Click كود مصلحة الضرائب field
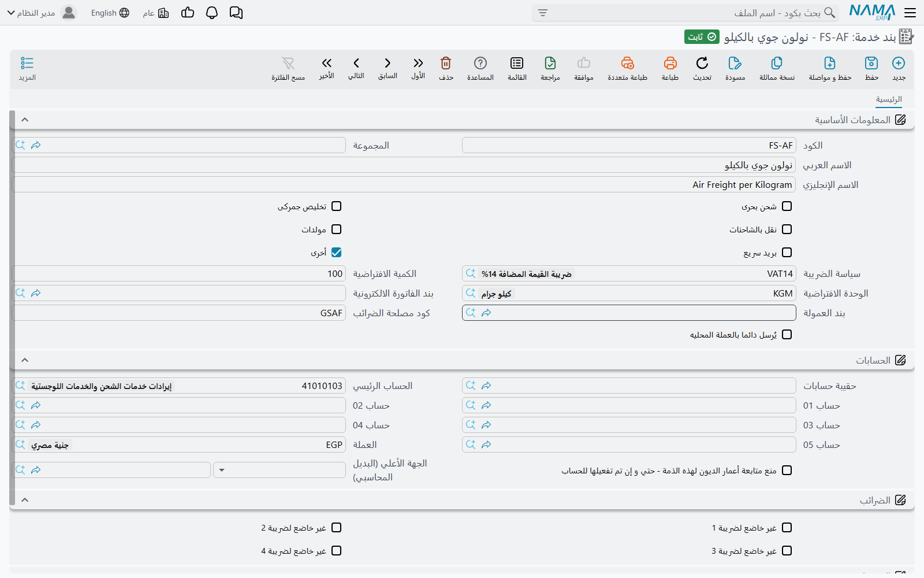Viewport: 924px width, 578px height. [179, 313]
